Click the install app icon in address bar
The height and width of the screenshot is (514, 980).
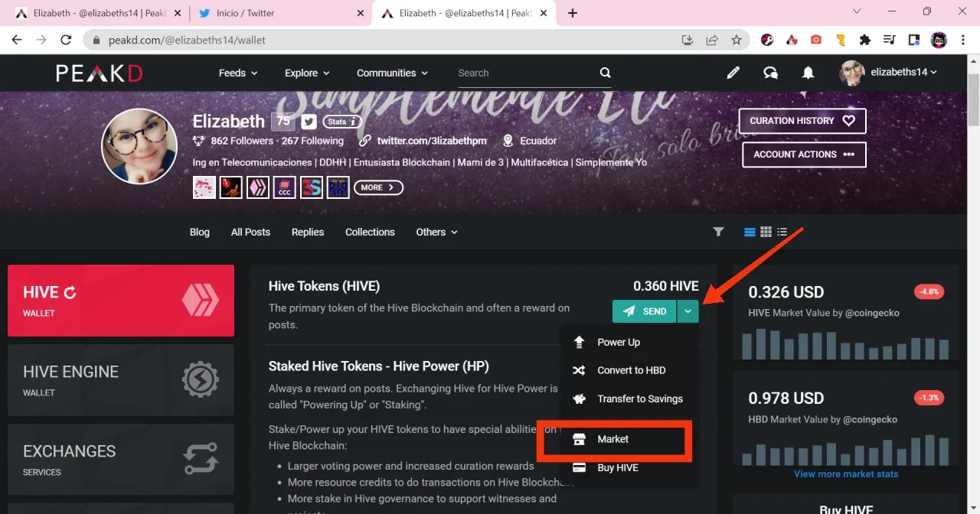(688, 40)
